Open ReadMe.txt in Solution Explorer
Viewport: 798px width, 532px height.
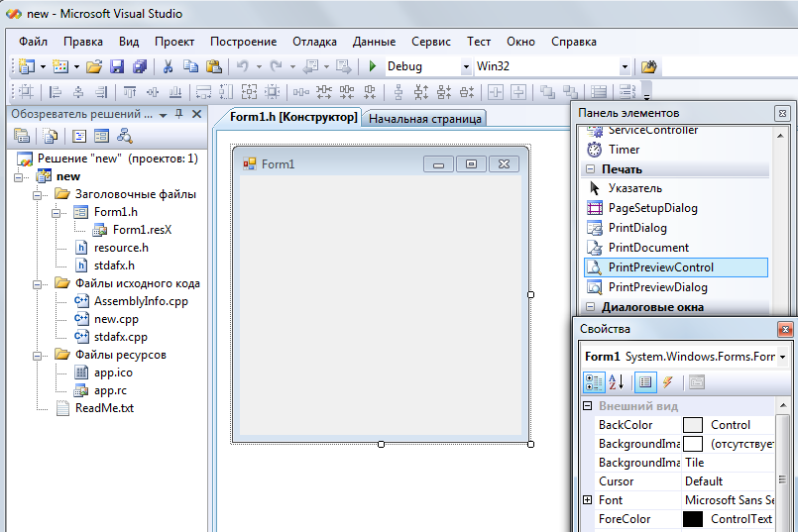point(103,408)
